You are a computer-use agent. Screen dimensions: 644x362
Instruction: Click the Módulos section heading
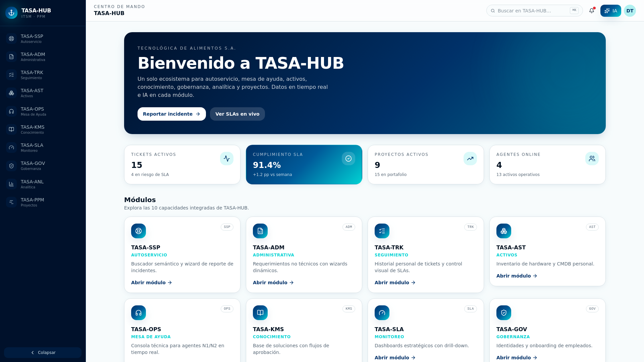(x=140, y=200)
